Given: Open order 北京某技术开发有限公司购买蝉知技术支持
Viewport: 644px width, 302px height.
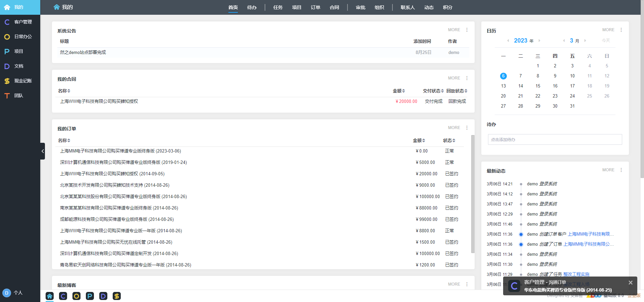Looking at the screenshot, I should point(115,185).
